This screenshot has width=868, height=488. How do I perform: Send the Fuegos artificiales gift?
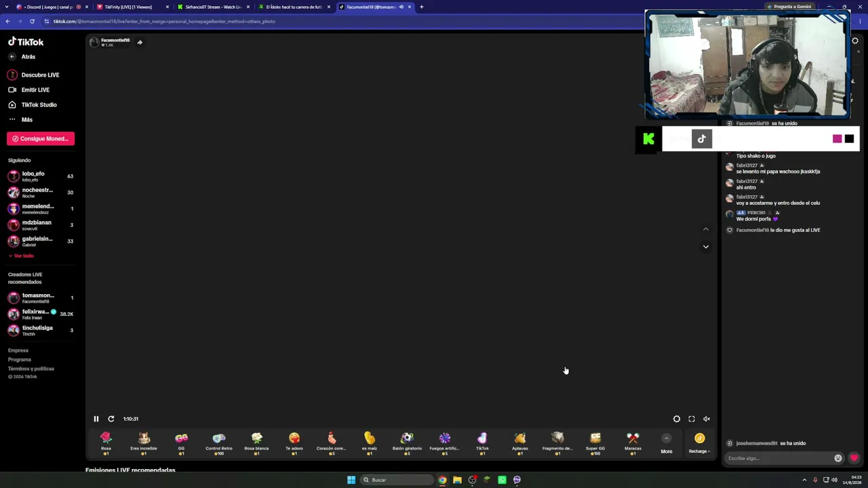pos(444,443)
